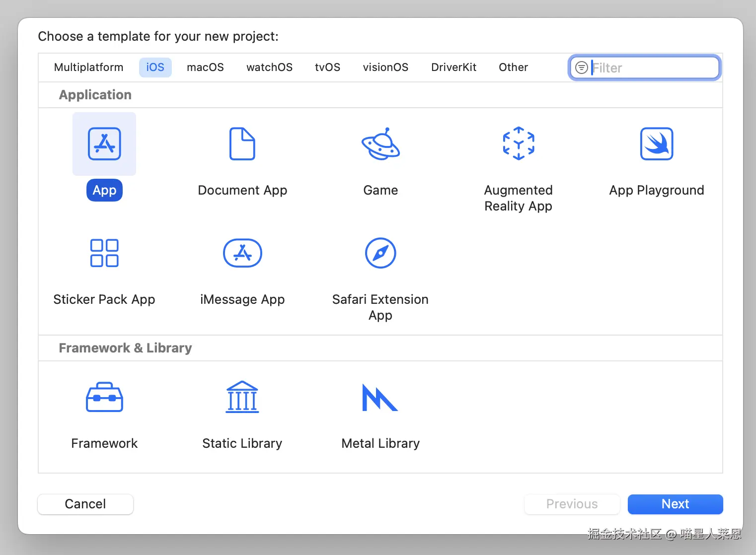Image resolution: width=756 pixels, height=555 pixels.
Task: Open the Other templates tab
Action: tap(513, 68)
